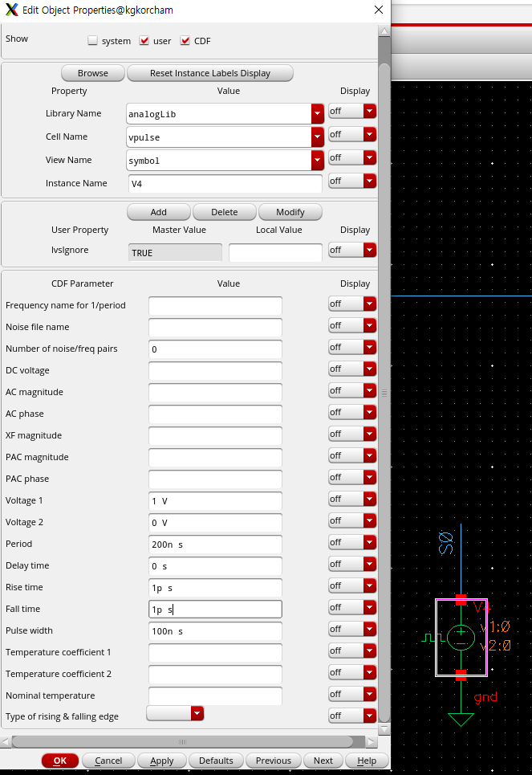Open the Cell Name dropdown arrow
This screenshot has width=532, height=775.
(318, 137)
